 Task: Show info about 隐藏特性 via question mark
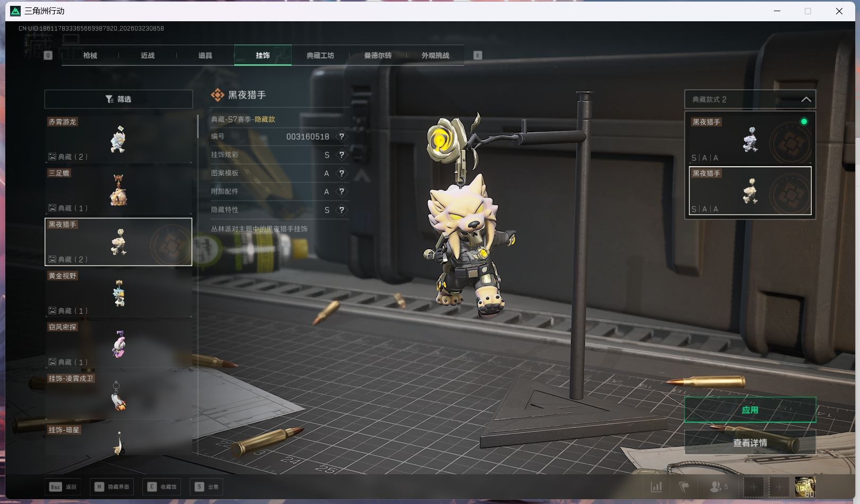pos(342,210)
